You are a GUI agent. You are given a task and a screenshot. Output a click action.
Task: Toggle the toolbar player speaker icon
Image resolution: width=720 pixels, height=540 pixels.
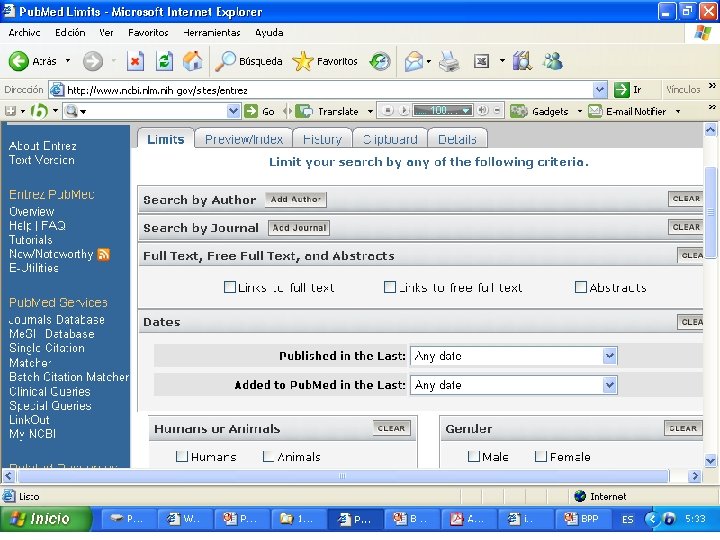coord(482,110)
